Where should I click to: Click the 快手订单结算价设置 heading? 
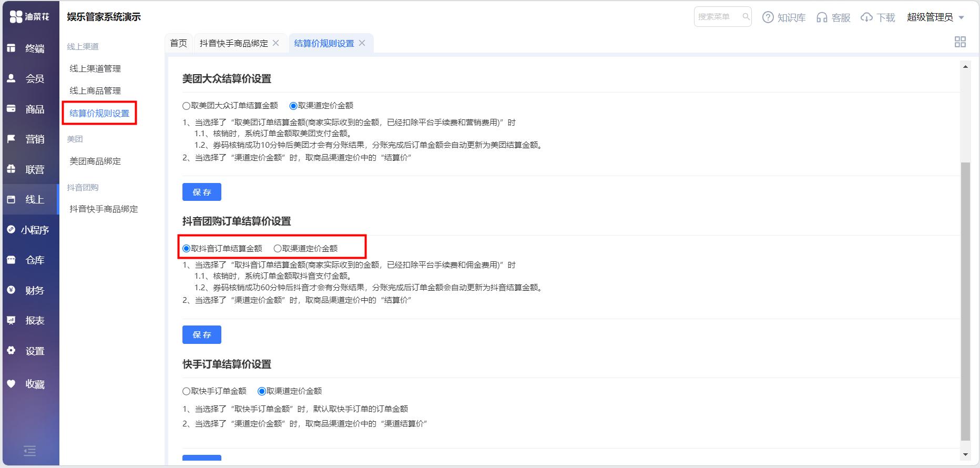(x=227, y=364)
